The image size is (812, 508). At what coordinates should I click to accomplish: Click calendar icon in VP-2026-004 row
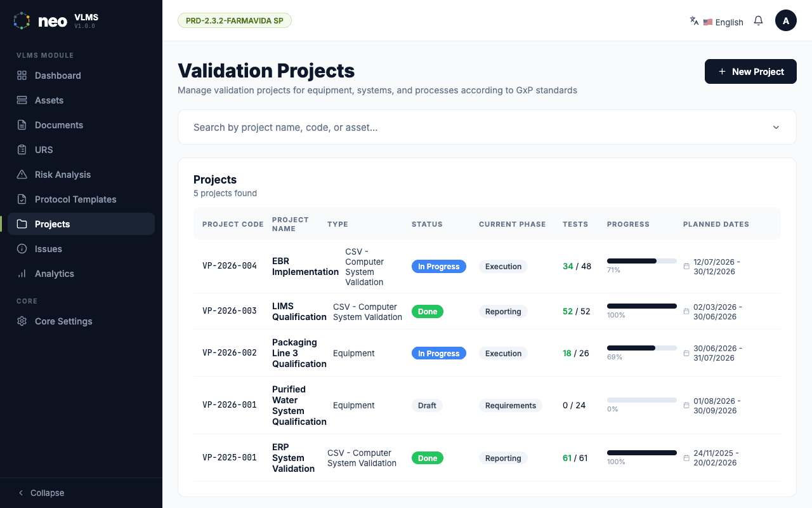click(x=686, y=267)
